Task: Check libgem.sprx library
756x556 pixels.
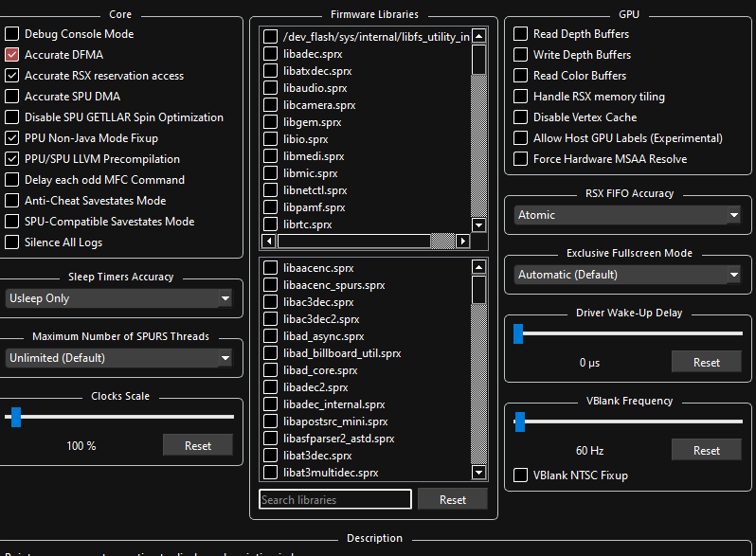Action: click(x=271, y=122)
